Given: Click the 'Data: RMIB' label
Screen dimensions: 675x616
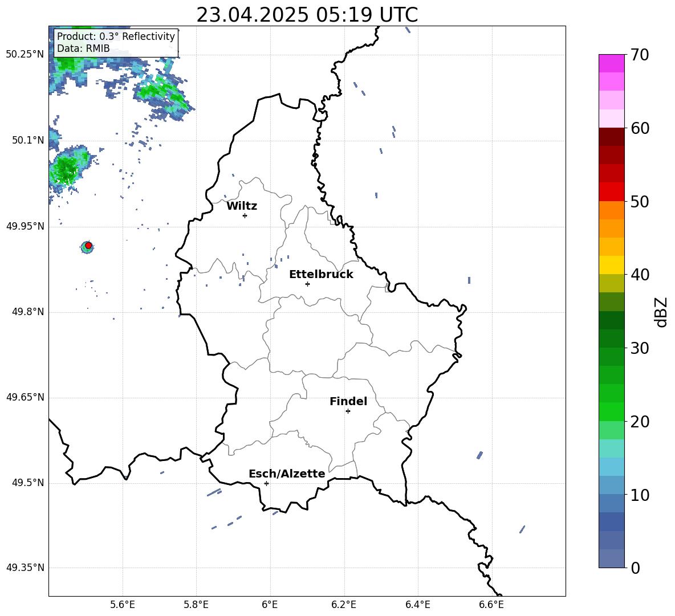Looking at the screenshot, I should tap(83, 48).
